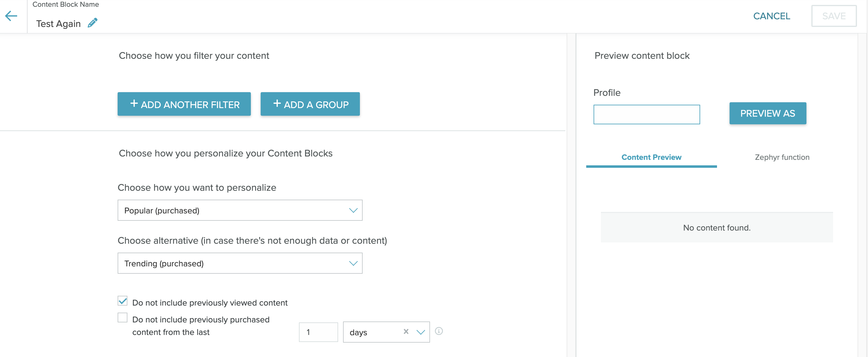Click plus icon on Add A Group
Image resolution: width=868 pixels, height=357 pixels.
(x=277, y=103)
